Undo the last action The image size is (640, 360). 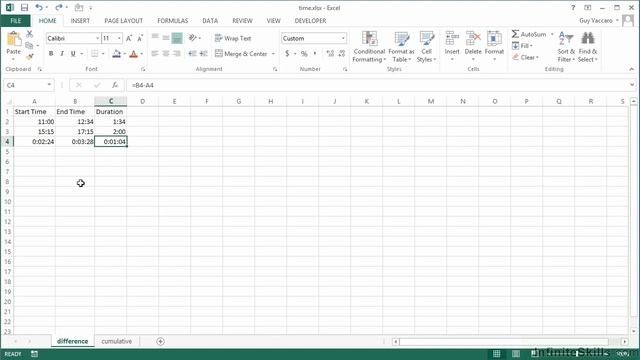point(39,8)
